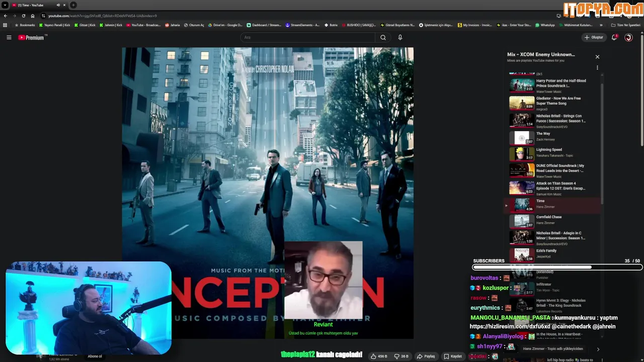Screen dimensions: 644x362
Task: Click the Kaydet save button
Action: click(453, 356)
